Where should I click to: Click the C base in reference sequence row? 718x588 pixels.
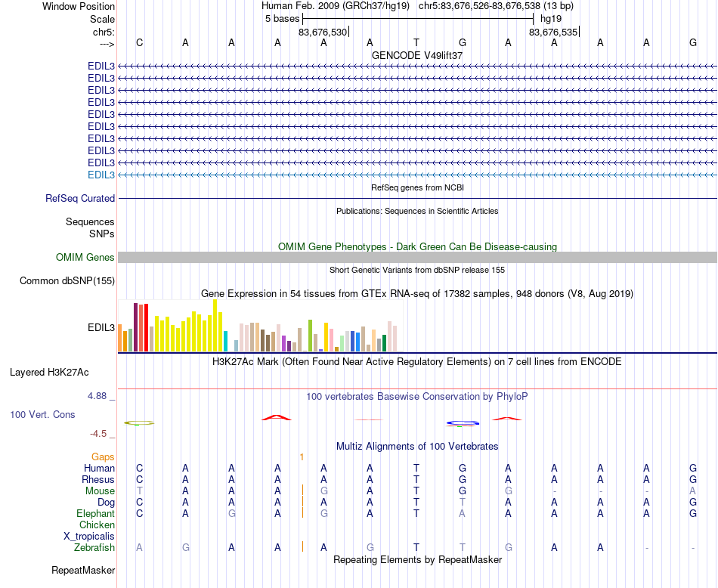pyautogui.click(x=139, y=42)
